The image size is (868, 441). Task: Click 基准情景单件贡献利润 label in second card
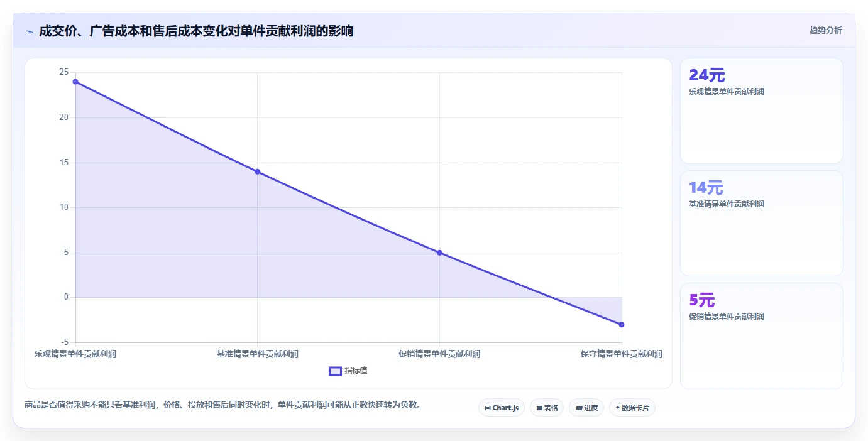click(727, 204)
